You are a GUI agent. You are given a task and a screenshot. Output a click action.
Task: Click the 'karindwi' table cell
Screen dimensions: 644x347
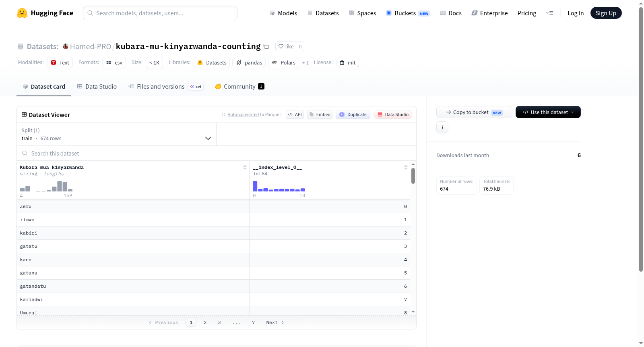pyautogui.click(x=133, y=299)
